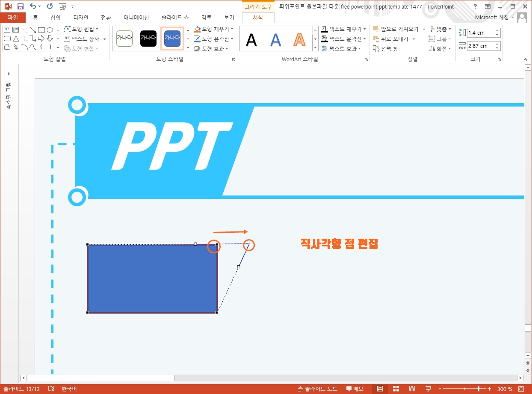Switch to reading view

coord(412,389)
